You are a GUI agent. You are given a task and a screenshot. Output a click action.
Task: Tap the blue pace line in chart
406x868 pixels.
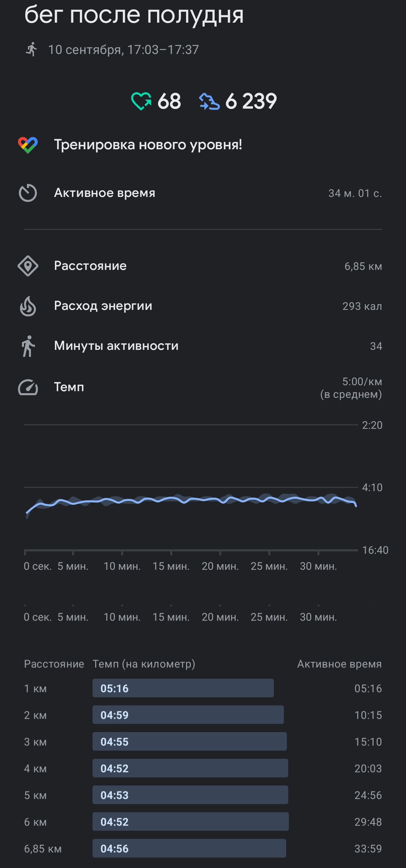tap(191, 501)
